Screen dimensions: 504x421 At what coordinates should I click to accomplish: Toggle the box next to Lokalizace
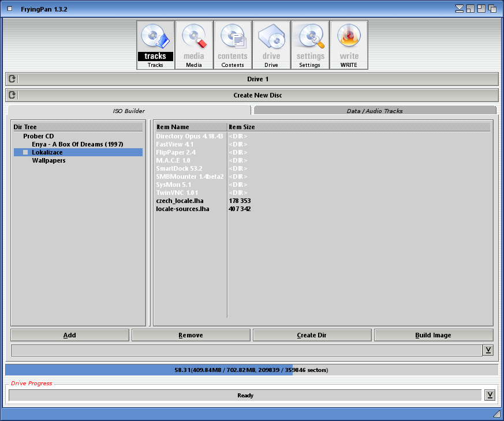(25, 152)
